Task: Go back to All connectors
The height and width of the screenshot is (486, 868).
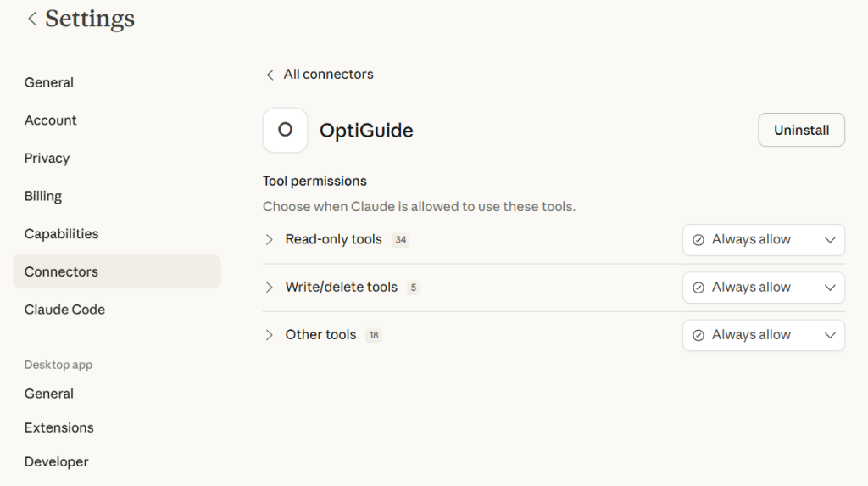Action: (328, 75)
